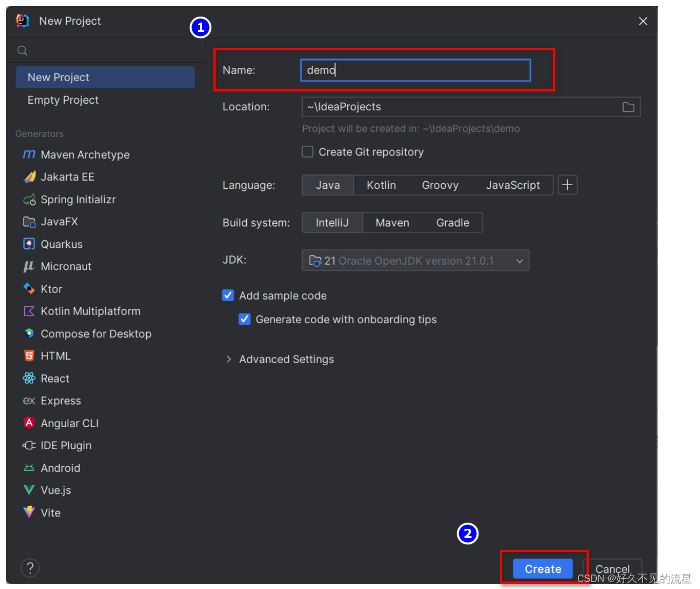Click the HTML5 icon
700x589 pixels.
tap(29, 356)
